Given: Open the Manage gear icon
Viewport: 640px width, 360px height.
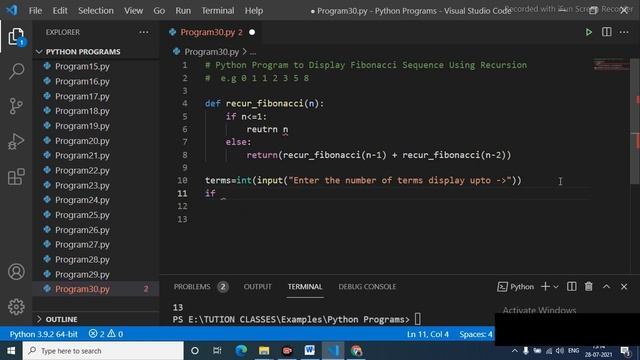Looking at the screenshot, I should [16, 307].
